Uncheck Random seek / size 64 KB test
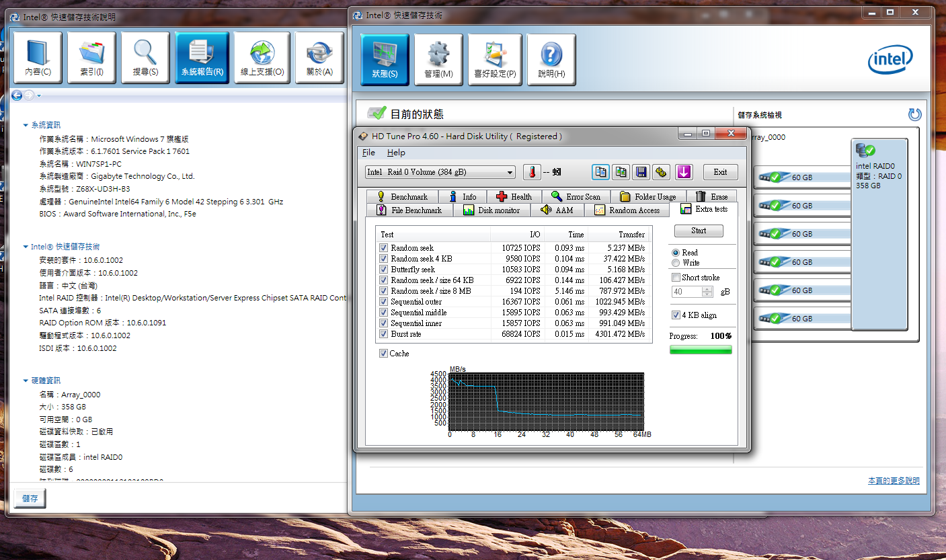The image size is (946, 560). click(x=383, y=280)
